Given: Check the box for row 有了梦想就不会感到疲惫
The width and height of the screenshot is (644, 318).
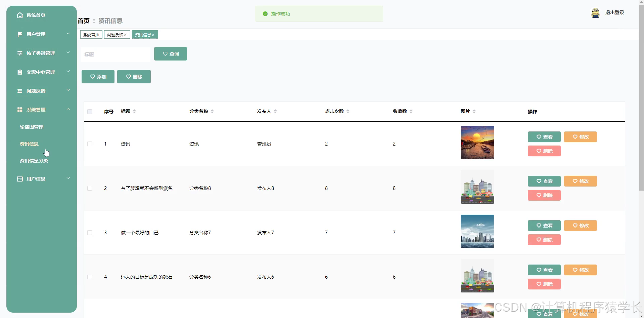Looking at the screenshot, I should click(x=90, y=188).
